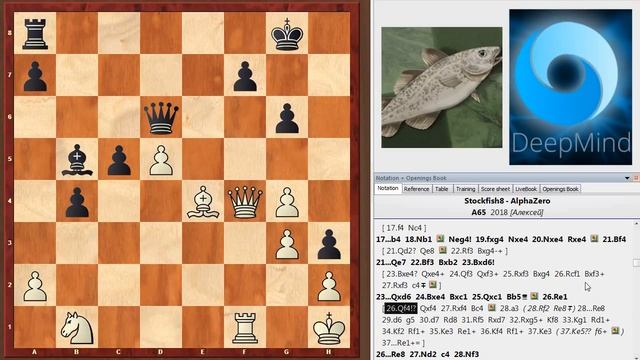Go to move 22.Bf3 in notation
This screenshot has width=640, height=360.
coord(422,262)
